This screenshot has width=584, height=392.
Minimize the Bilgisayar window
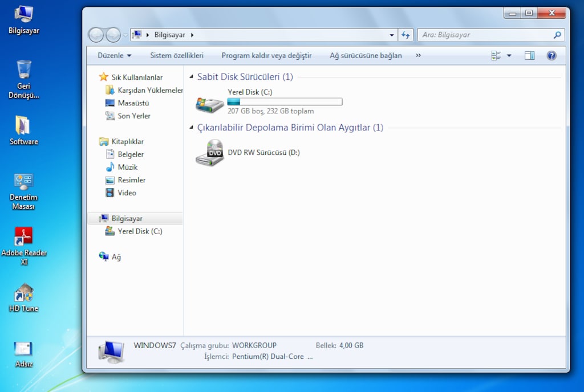coord(513,13)
